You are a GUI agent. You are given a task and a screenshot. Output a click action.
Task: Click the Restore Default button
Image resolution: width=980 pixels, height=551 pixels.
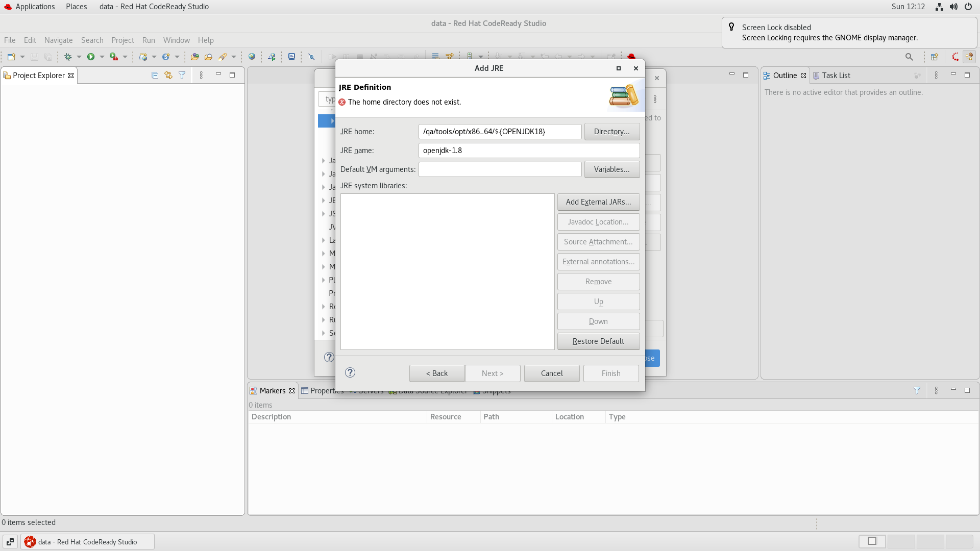click(x=598, y=341)
